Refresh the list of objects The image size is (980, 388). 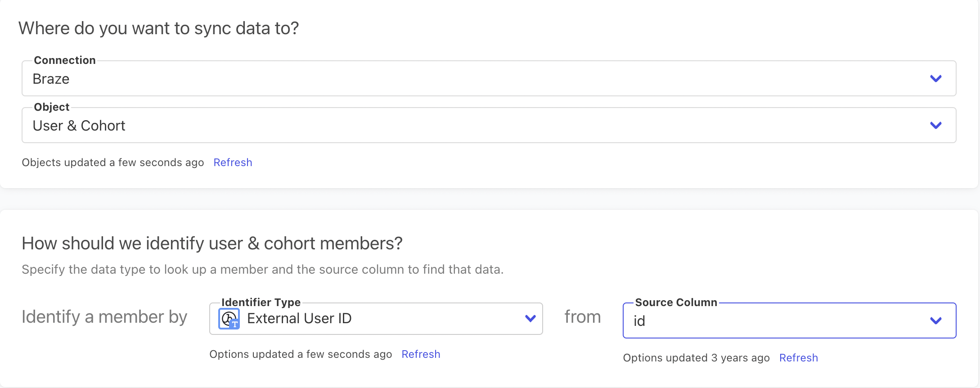(233, 162)
